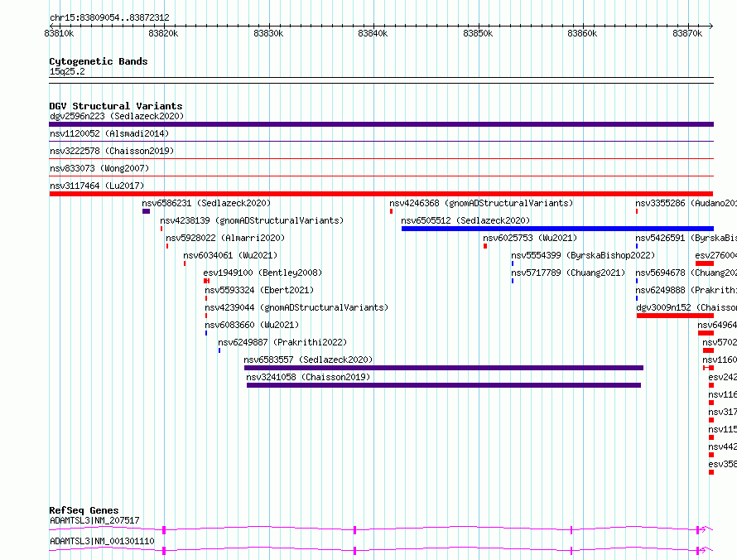
Task: Select nsv6025753 (Wu2021) label
Action: click(x=530, y=238)
